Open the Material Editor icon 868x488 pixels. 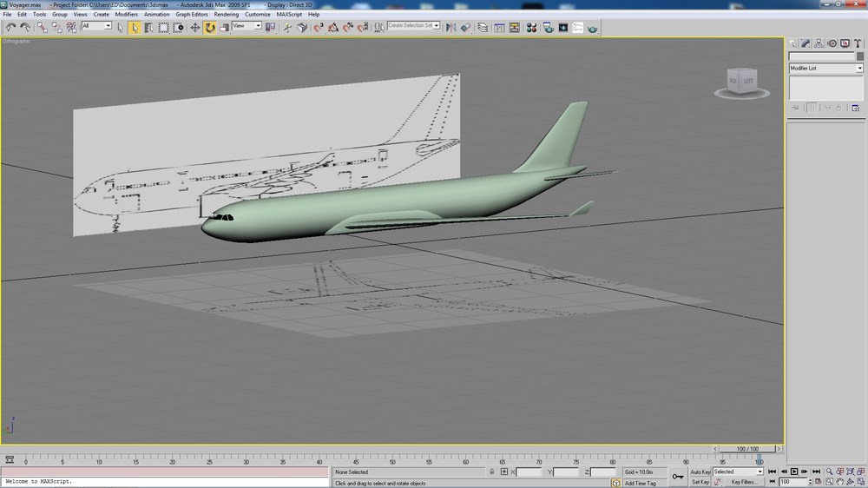click(531, 27)
